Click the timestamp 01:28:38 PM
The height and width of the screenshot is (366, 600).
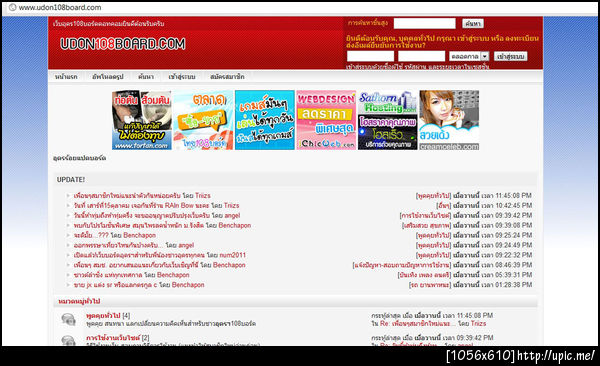pyautogui.click(x=514, y=285)
